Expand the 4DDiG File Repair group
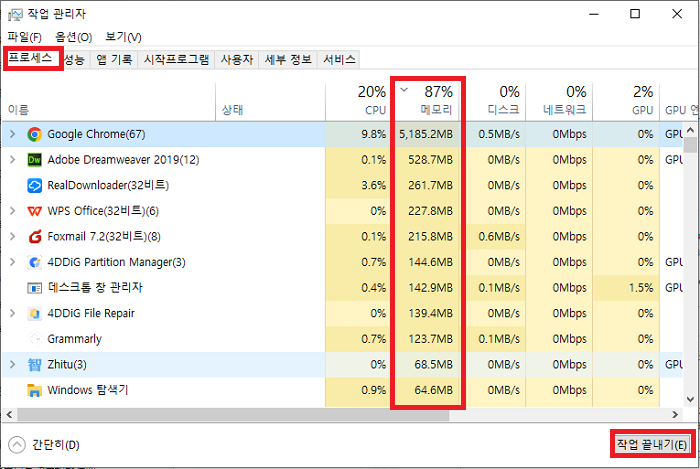Screen dimensions: 700x469 click(12, 313)
